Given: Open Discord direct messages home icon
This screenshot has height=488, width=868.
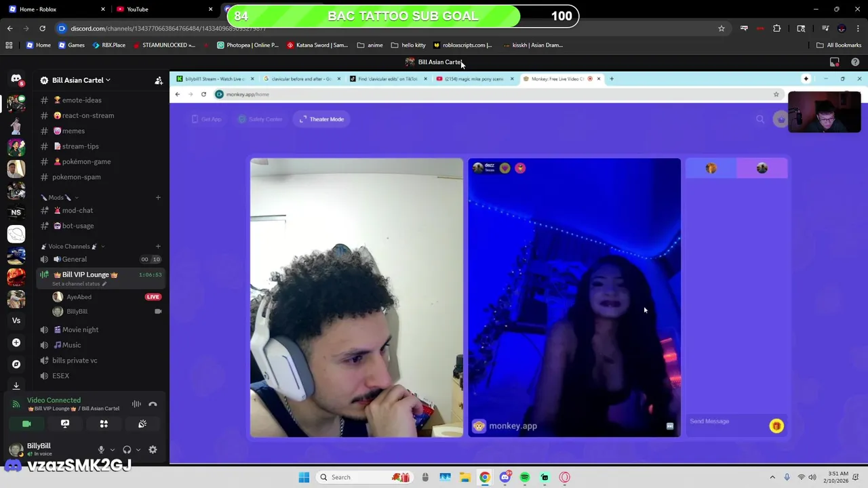Looking at the screenshot, I should point(16,79).
